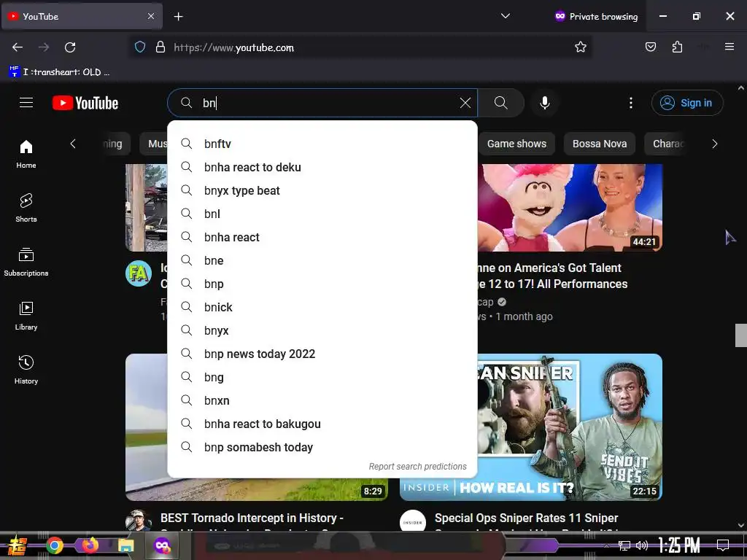Open the transheart OLD bookmark
The height and width of the screenshot is (560, 747).
[x=60, y=72]
